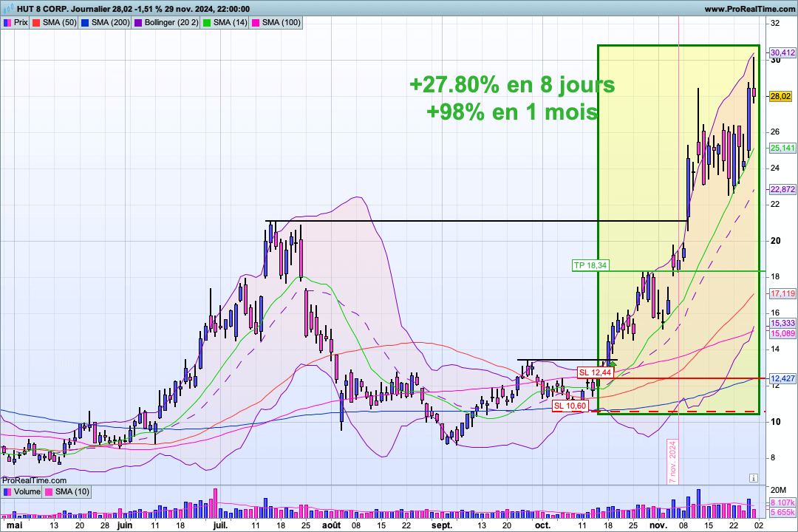
Task: Click the 32 price level on right axis
Action: (775, 24)
